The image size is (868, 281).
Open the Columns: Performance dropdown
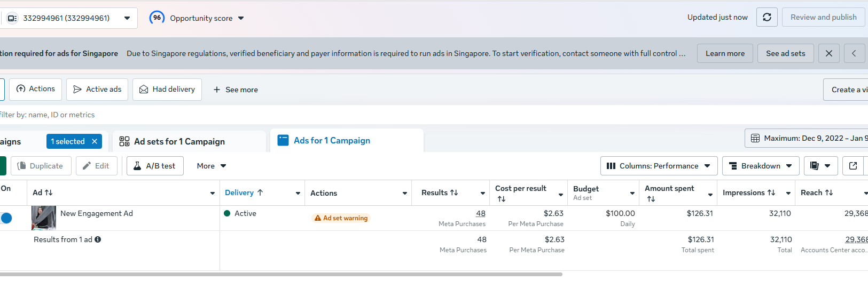tap(658, 166)
